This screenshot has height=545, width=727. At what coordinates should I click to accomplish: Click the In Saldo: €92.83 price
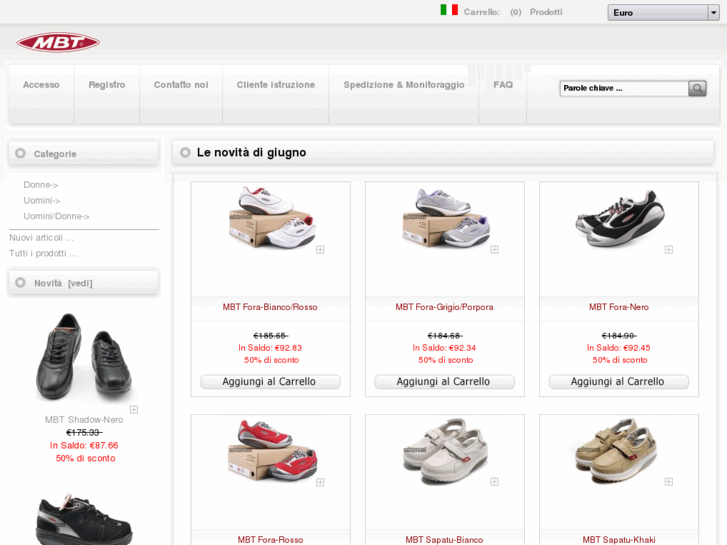pos(270,348)
